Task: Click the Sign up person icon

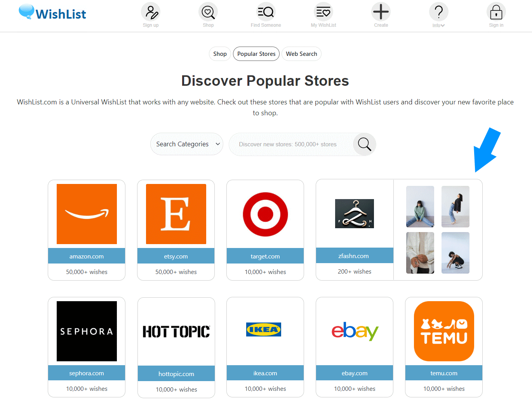Action: click(151, 12)
